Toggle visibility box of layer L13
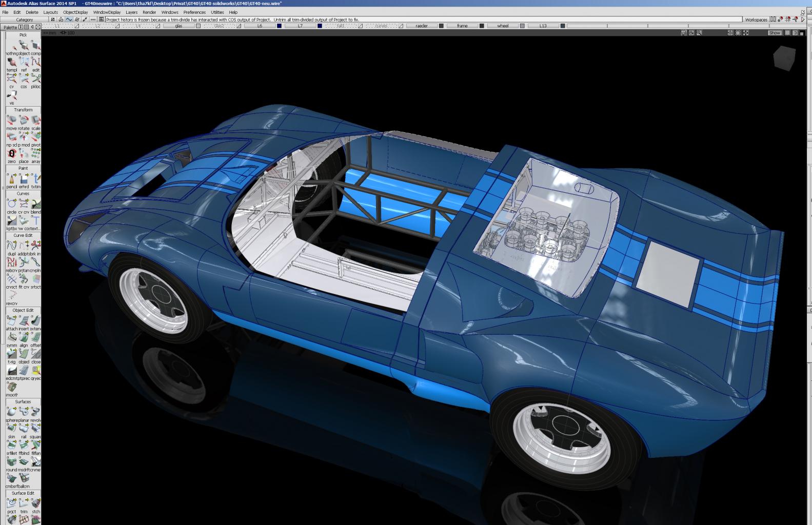 563,26
